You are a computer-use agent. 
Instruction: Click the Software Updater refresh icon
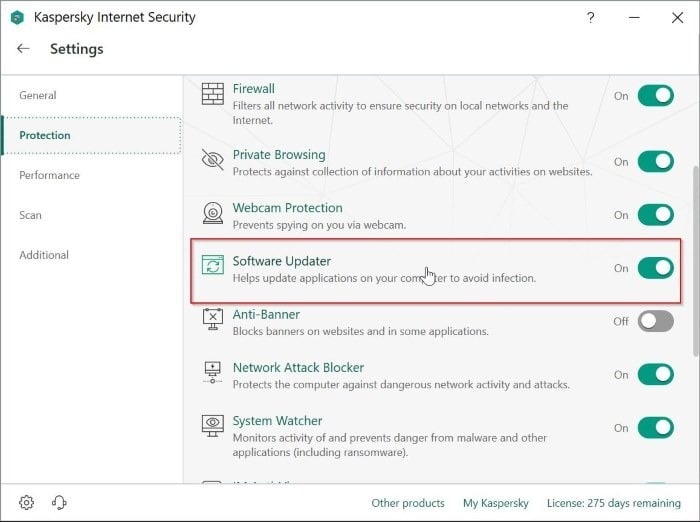pyautogui.click(x=212, y=265)
